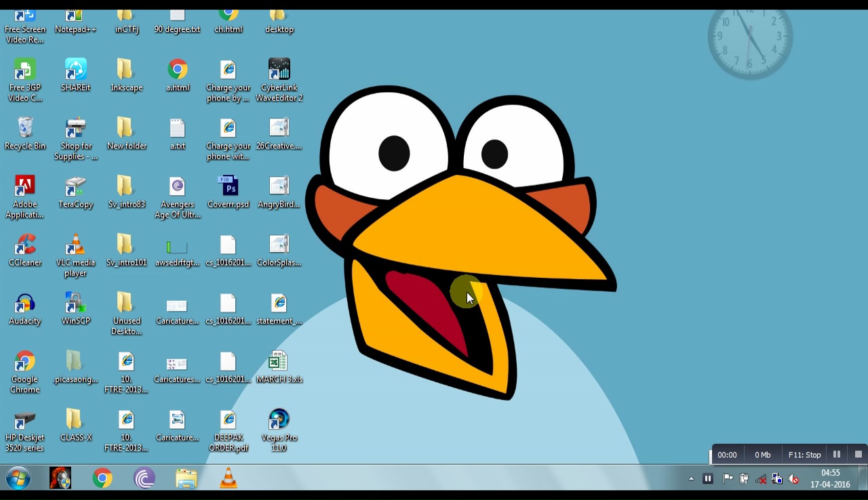Show hidden system tray icons
Image resolution: width=868 pixels, height=500 pixels.
(691, 479)
